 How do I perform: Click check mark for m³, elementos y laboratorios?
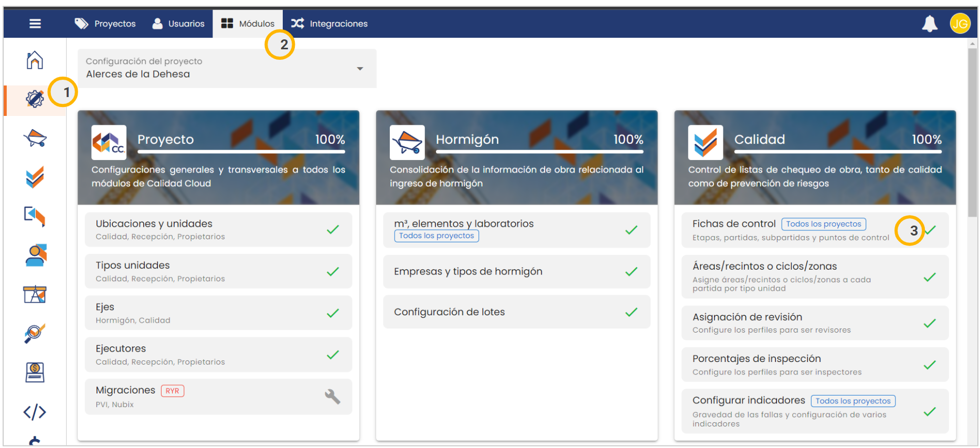tap(631, 229)
